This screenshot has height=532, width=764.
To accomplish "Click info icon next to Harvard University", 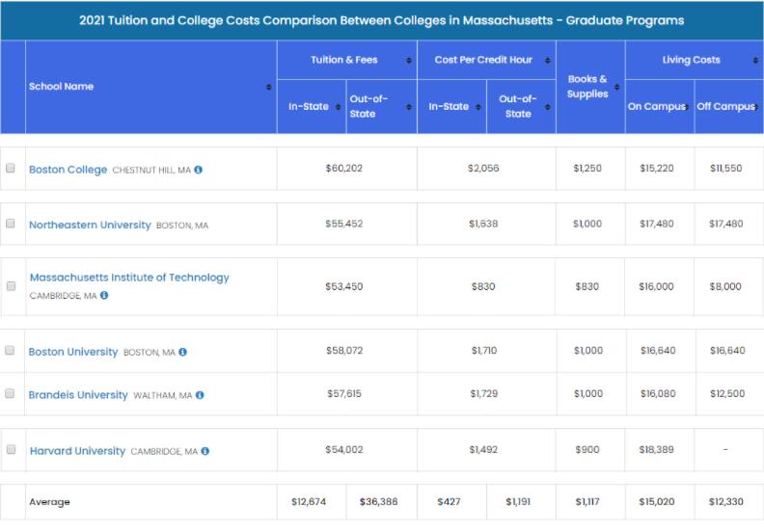I will (205, 451).
